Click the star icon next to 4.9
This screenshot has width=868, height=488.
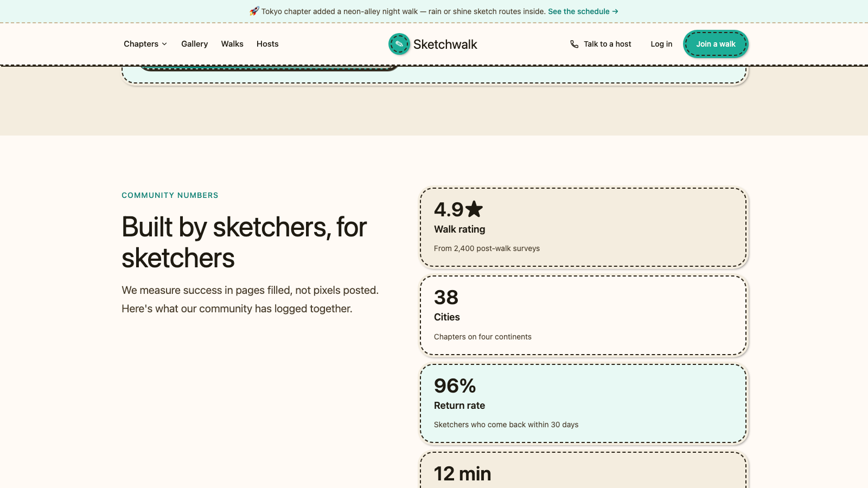click(474, 209)
